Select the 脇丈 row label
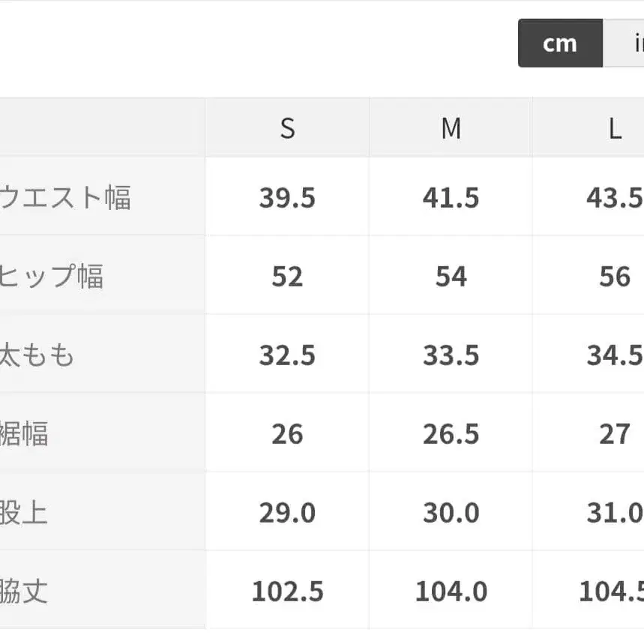This screenshot has height=644, width=644. pyautogui.click(x=30, y=590)
